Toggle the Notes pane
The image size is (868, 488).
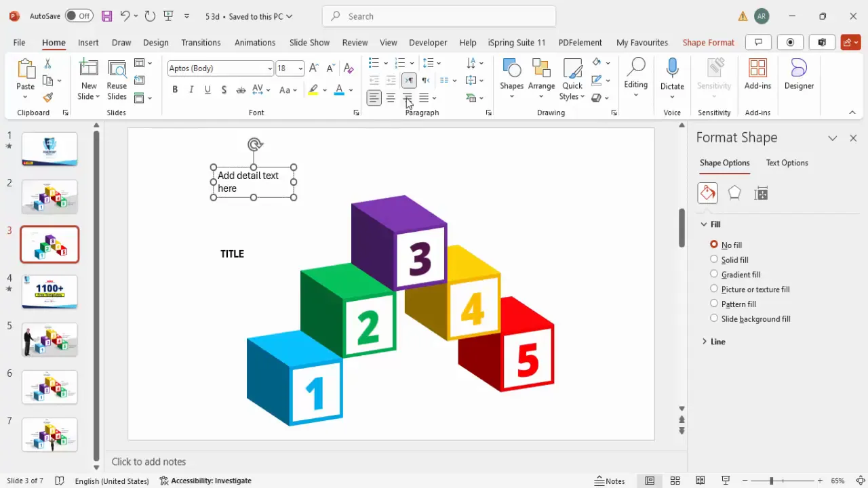point(610,481)
